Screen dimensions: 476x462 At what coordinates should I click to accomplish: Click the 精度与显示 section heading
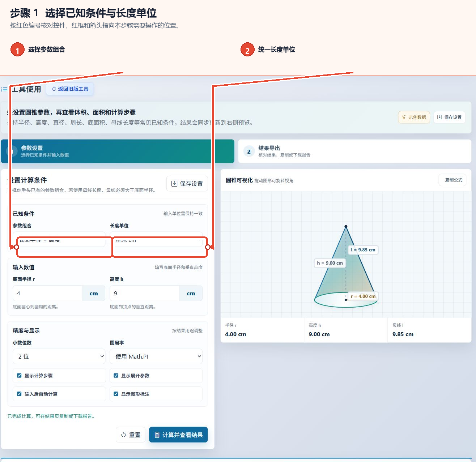(26, 330)
